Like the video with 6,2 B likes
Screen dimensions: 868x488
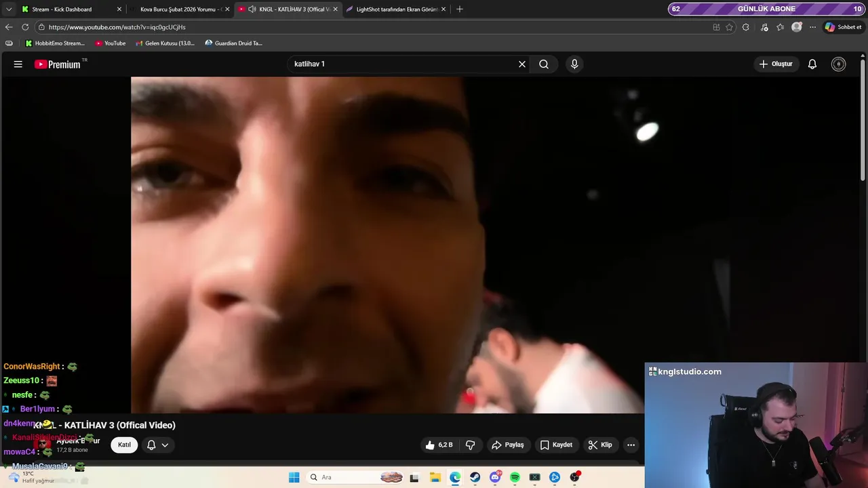[x=439, y=445]
